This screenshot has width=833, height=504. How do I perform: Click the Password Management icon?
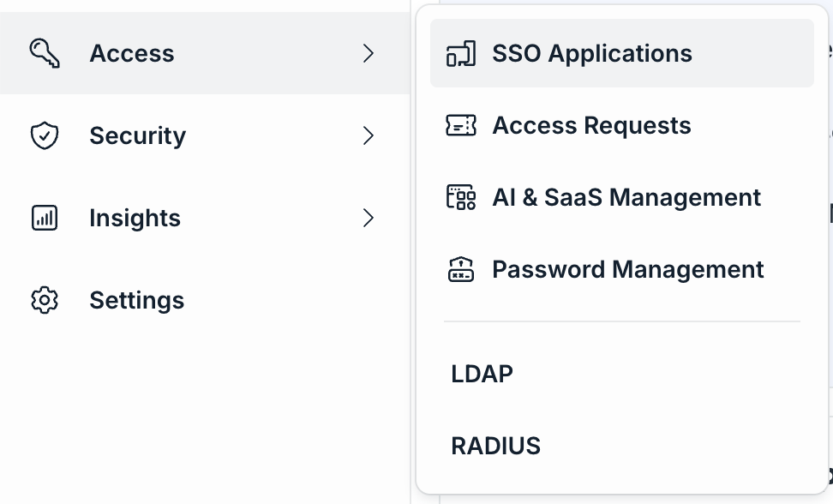461,269
